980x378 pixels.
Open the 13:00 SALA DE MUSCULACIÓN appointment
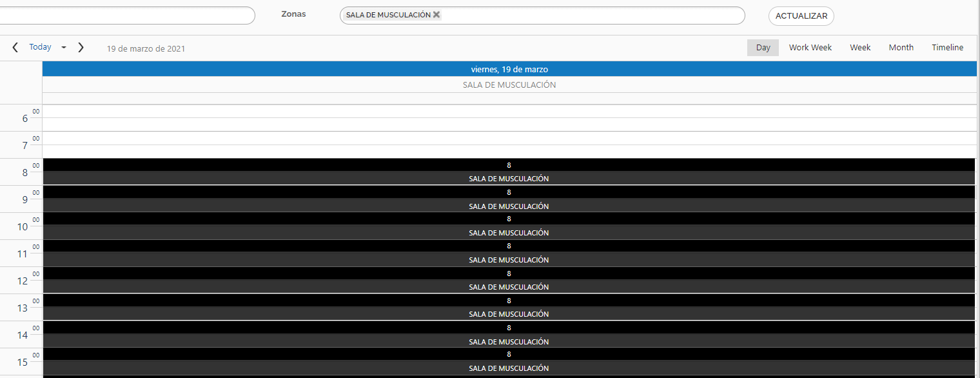(x=509, y=308)
